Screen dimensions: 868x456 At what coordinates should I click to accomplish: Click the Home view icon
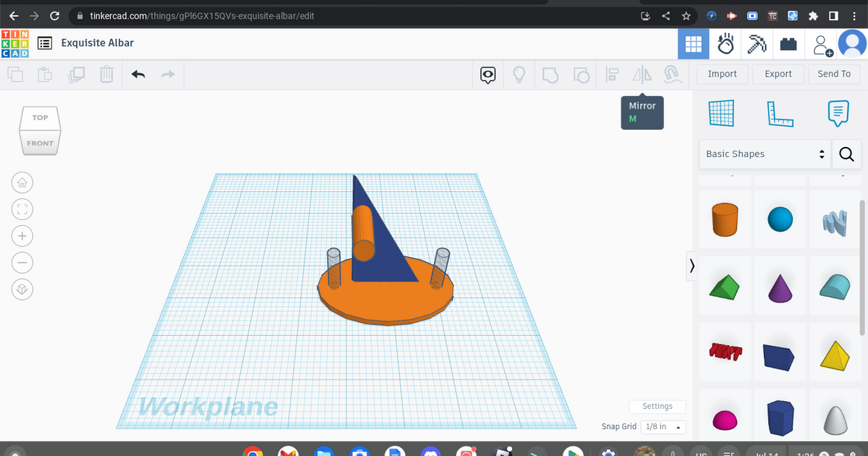22,182
